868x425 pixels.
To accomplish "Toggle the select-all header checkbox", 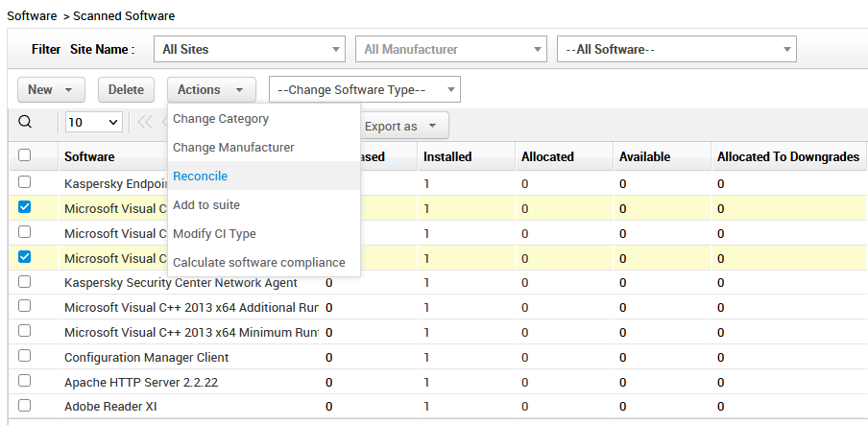I will [25, 155].
